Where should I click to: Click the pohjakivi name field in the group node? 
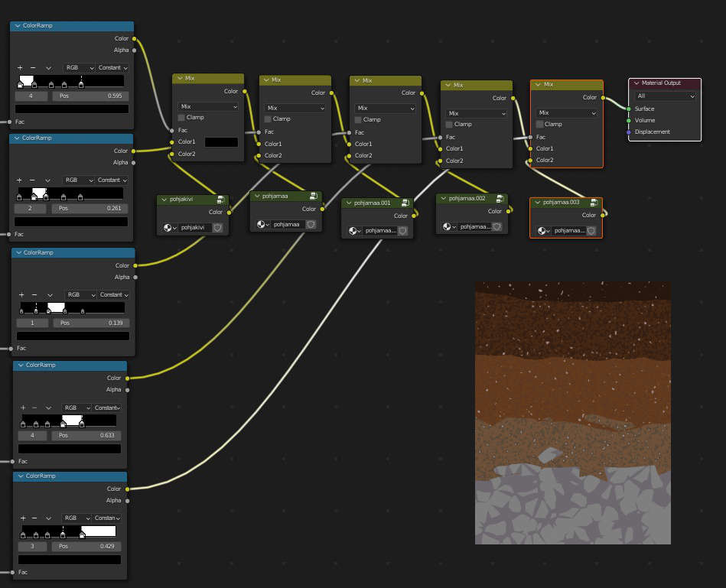[x=195, y=228]
